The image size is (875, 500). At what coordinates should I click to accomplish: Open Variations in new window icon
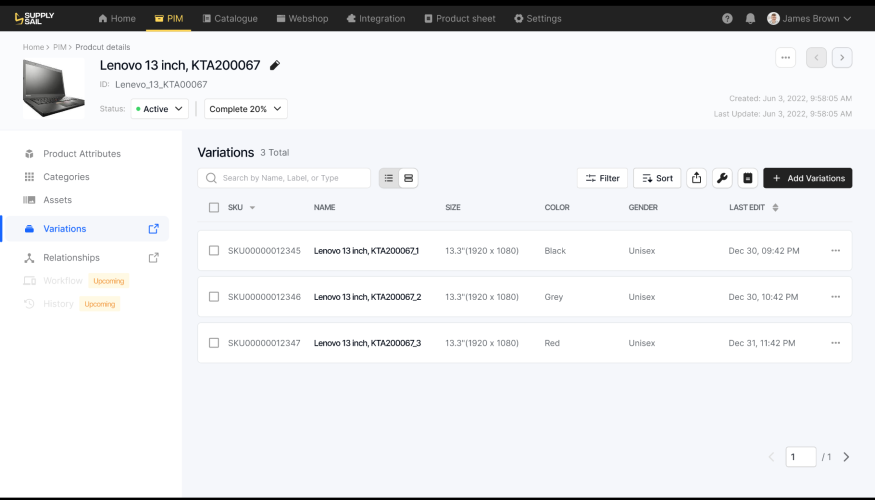(153, 229)
